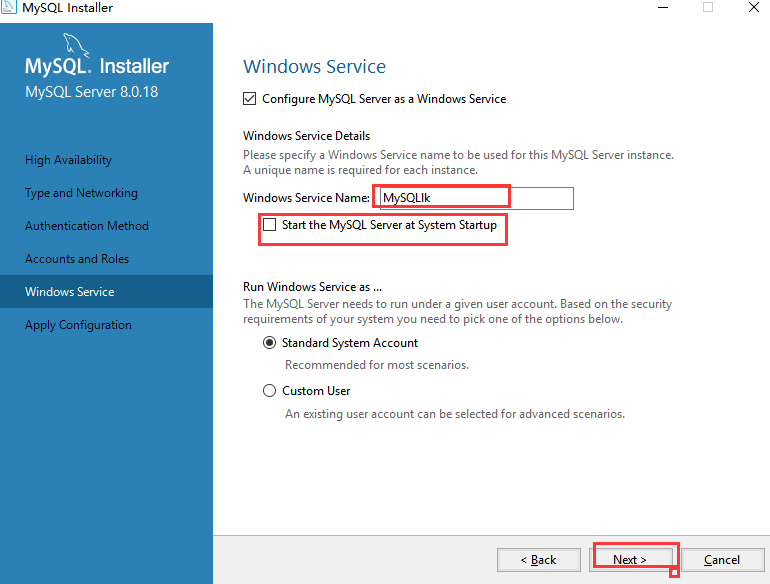Click the Windows Service page heading
Screen dimensions: 770x584
314,66
